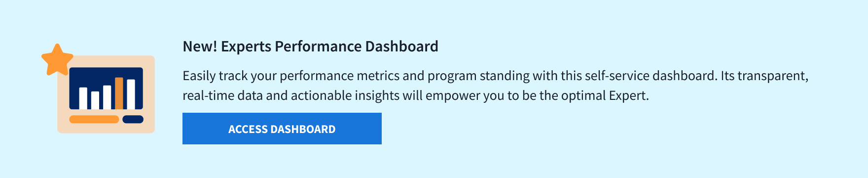Click the orange bar in the chart
The width and height of the screenshot is (868, 178).
[119, 93]
